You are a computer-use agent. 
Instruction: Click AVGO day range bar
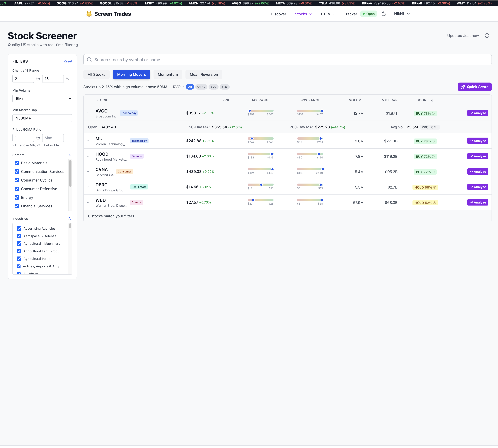pos(260,111)
